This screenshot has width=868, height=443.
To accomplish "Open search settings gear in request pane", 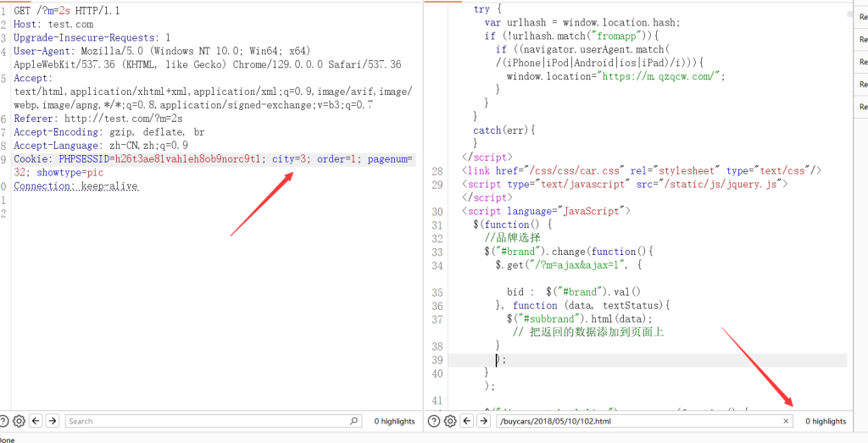I will (19, 421).
